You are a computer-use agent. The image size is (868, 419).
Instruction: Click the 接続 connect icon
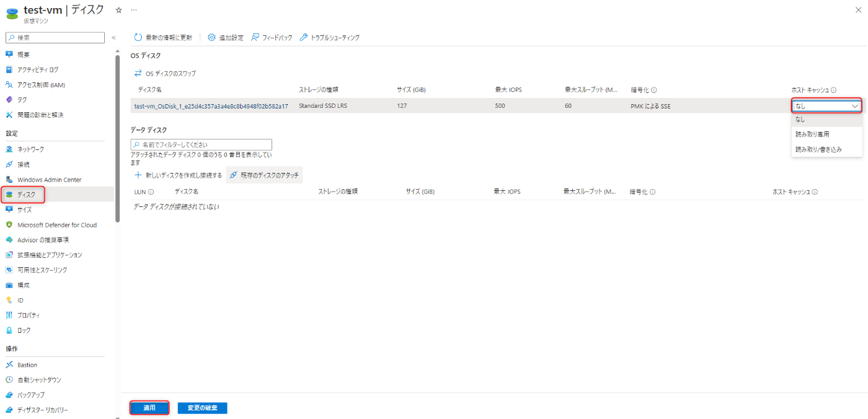tap(9, 164)
